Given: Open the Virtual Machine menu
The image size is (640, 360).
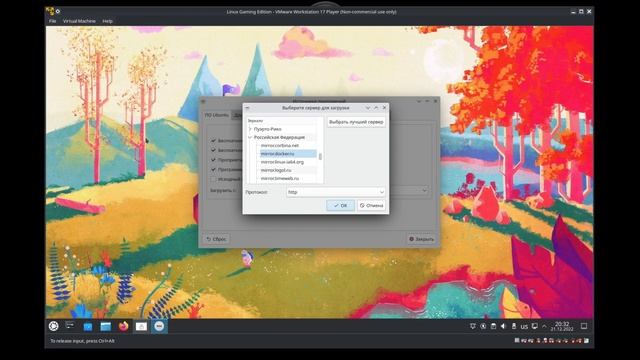Looking at the screenshot, I should click(x=79, y=21).
